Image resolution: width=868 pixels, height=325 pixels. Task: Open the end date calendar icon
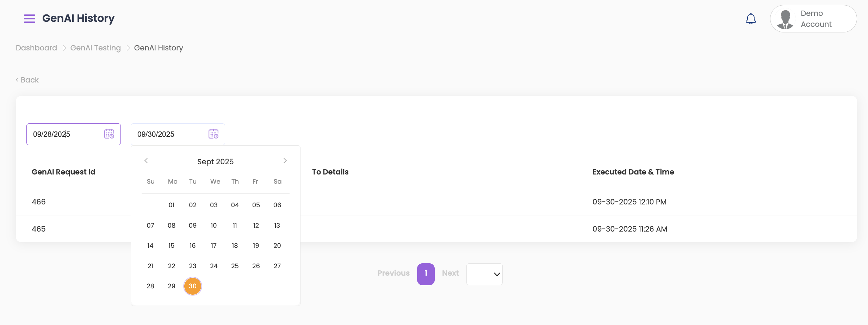click(213, 134)
